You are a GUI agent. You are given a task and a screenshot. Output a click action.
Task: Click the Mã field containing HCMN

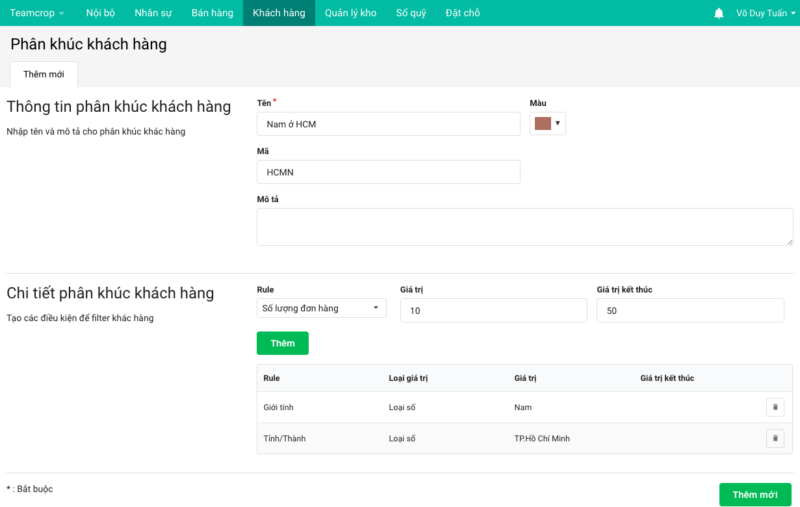(x=388, y=172)
